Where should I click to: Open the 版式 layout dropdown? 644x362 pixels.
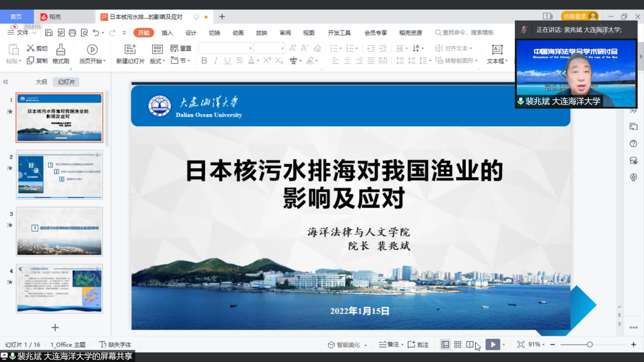pyautogui.click(x=157, y=61)
